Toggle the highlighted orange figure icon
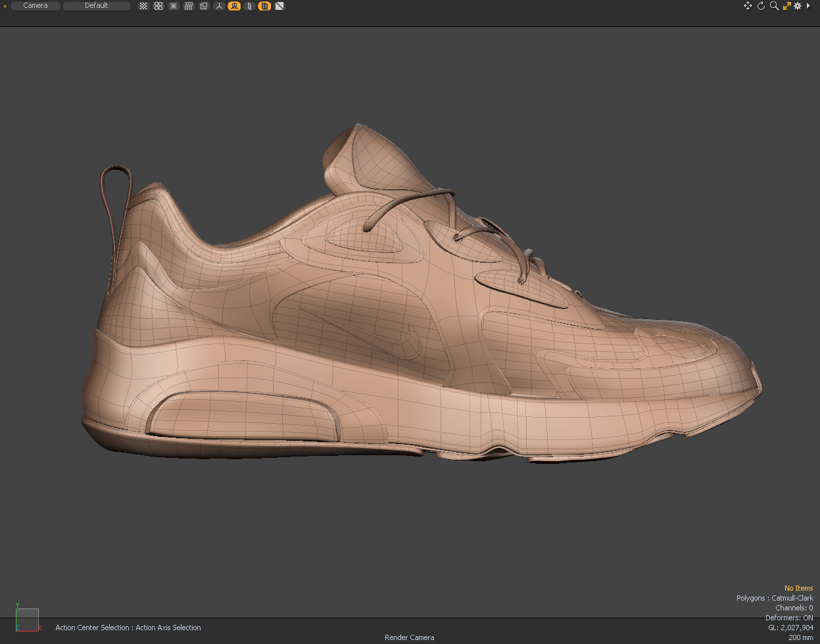Image resolution: width=820 pixels, height=644 pixels. pos(234,6)
